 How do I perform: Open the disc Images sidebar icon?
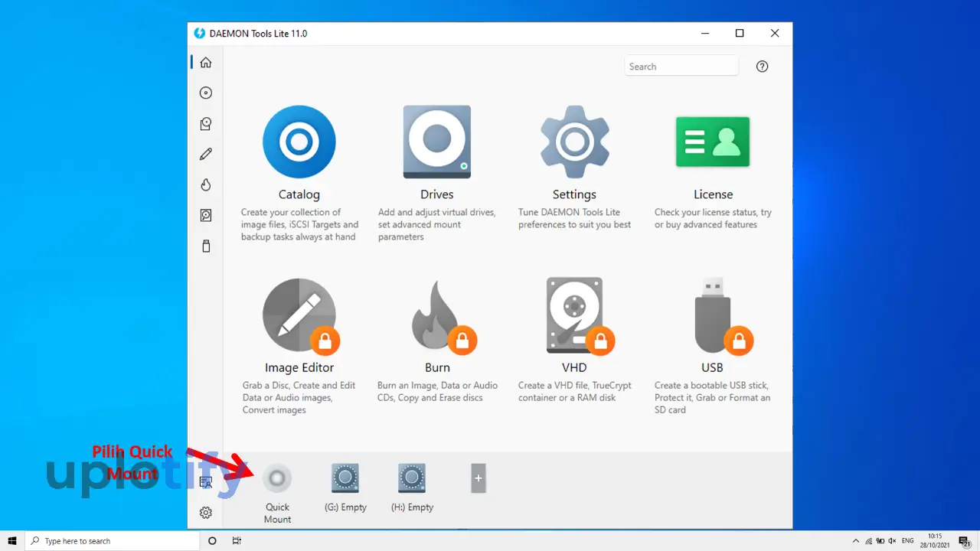point(205,93)
